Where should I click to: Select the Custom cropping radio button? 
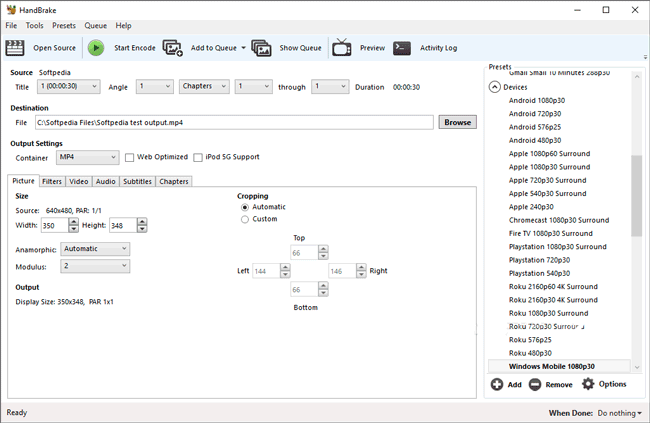(x=245, y=219)
